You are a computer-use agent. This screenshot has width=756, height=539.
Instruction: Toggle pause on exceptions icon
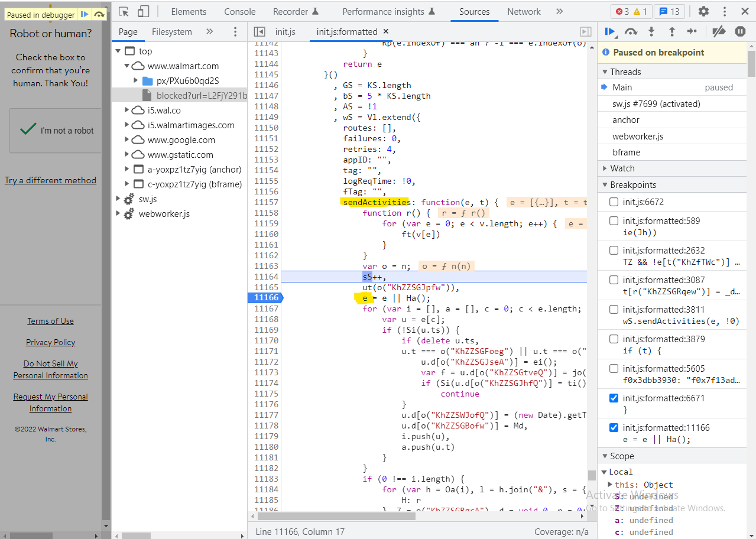pyautogui.click(x=740, y=32)
